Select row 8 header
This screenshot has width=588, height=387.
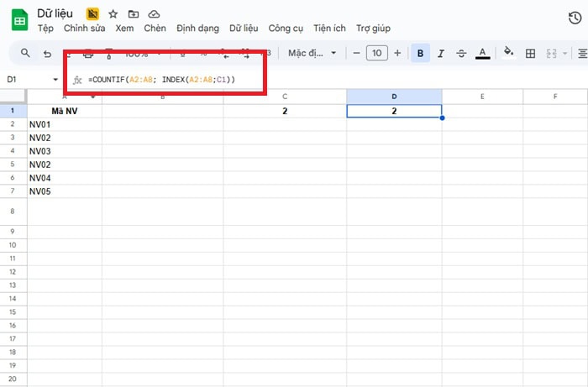pos(13,212)
